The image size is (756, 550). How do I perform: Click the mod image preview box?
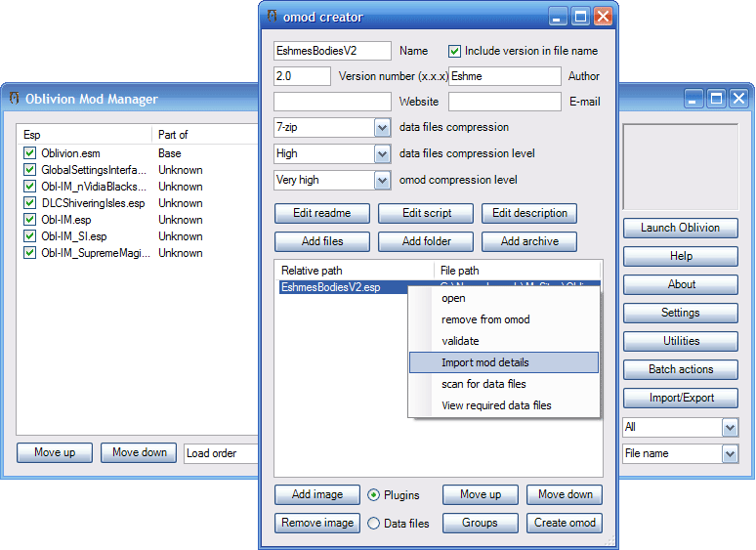click(681, 167)
